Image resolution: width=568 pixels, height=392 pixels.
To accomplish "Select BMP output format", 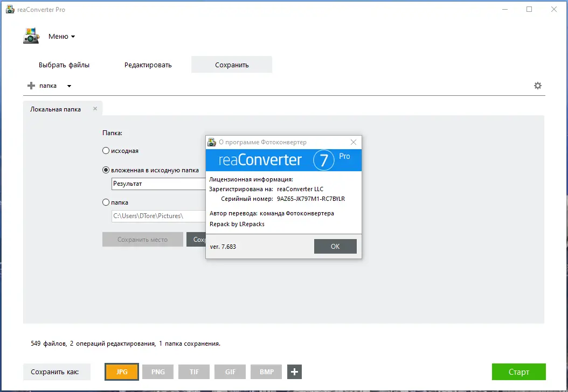I will click(x=266, y=372).
